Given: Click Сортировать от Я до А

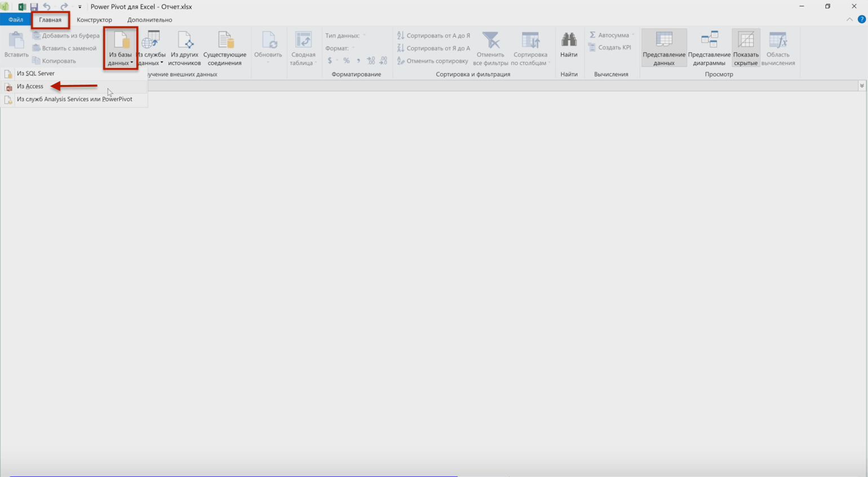Looking at the screenshot, I should [x=433, y=48].
